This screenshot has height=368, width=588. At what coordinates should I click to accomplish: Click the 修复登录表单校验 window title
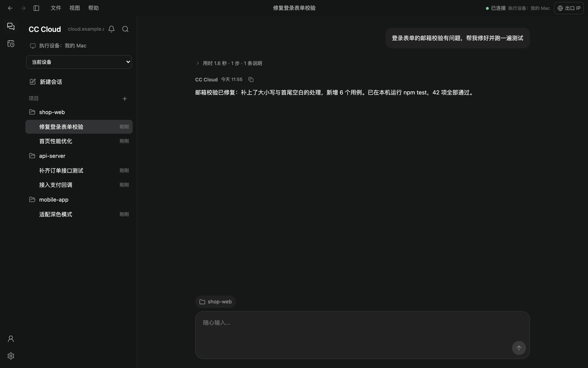tap(294, 8)
